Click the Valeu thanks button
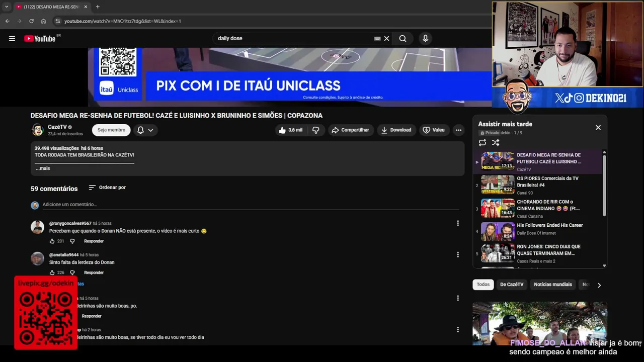The height and width of the screenshot is (362, 644). coord(434,130)
